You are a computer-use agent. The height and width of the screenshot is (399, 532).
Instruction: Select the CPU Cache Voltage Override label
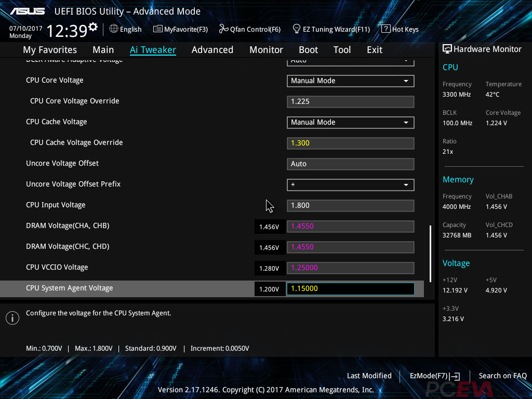(76, 142)
